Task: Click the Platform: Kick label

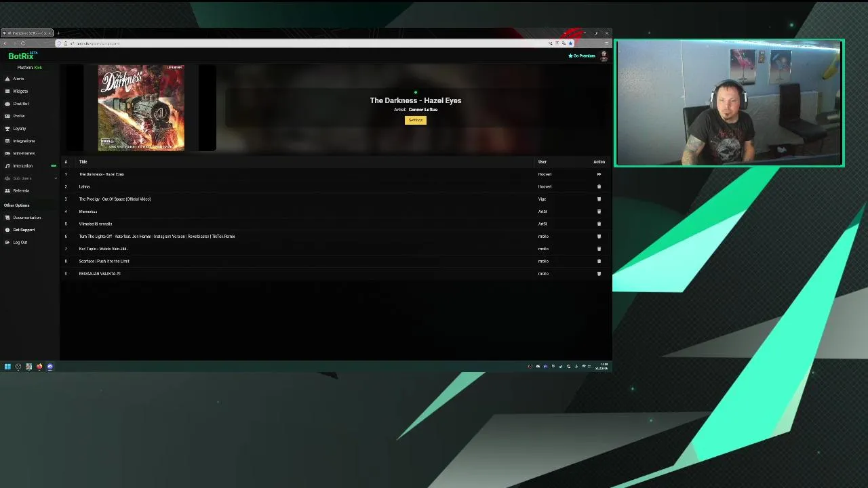Action: pyautogui.click(x=30, y=68)
